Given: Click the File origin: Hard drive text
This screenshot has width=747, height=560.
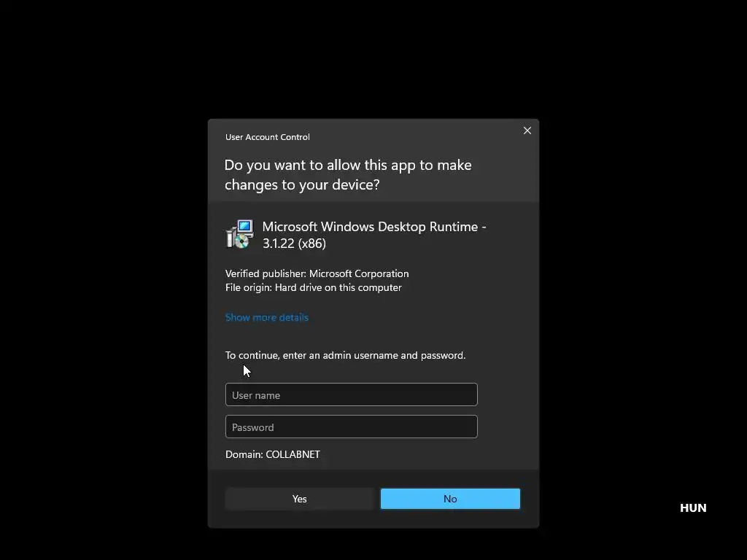Looking at the screenshot, I should [x=314, y=287].
